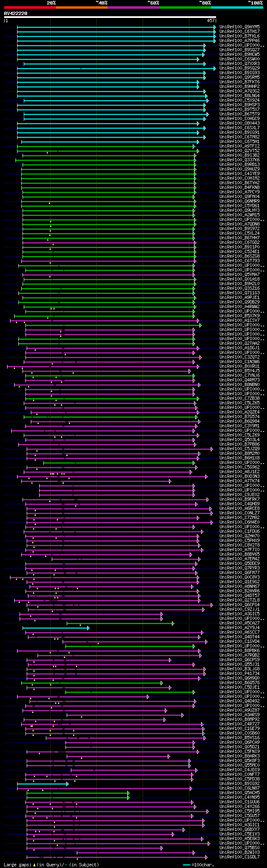Choose the UniRef100_C4IYE9 subject label
This screenshot has width=267, height=868.
239,173
